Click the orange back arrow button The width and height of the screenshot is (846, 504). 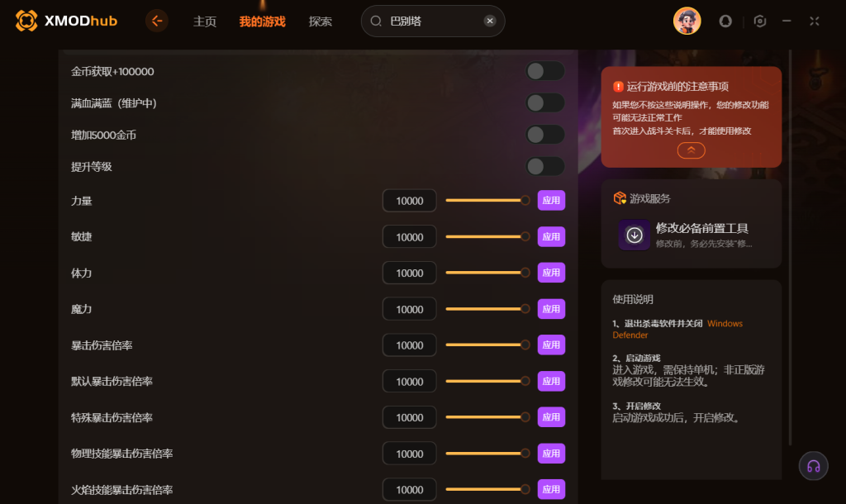[x=157, y=21]
